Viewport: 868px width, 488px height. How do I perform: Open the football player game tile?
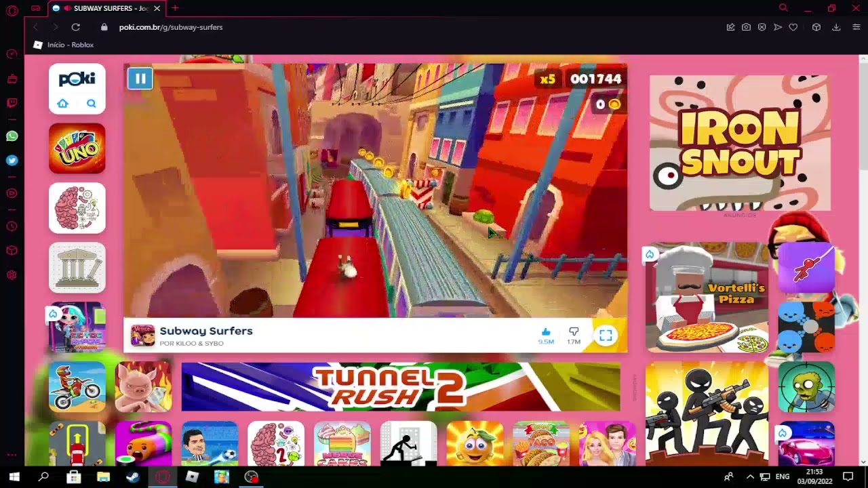(x=210, y=443)
